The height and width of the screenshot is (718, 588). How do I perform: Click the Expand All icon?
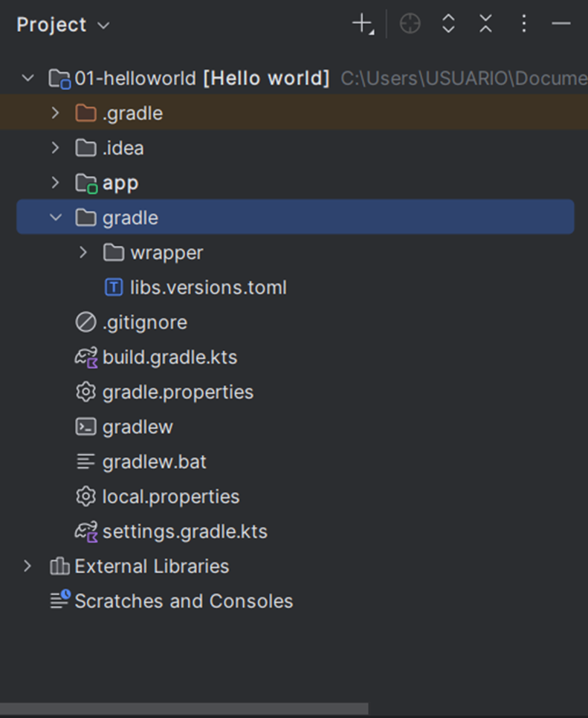coord(448,23)
